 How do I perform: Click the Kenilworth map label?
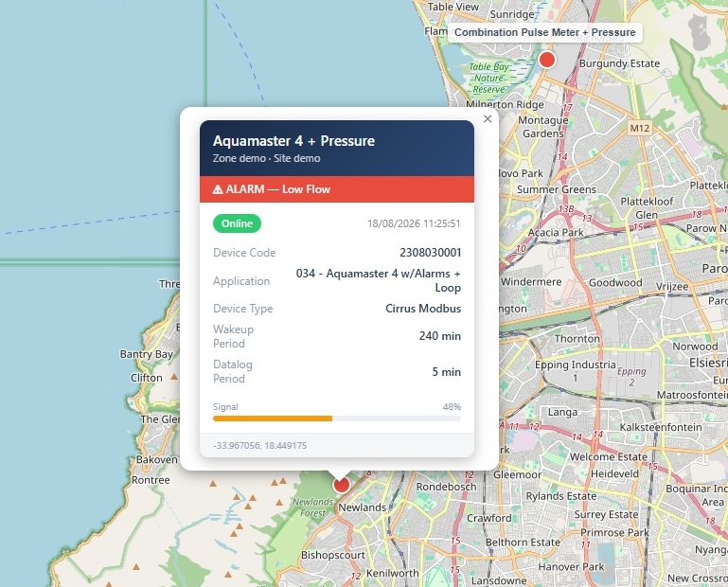tap(392, 573)
